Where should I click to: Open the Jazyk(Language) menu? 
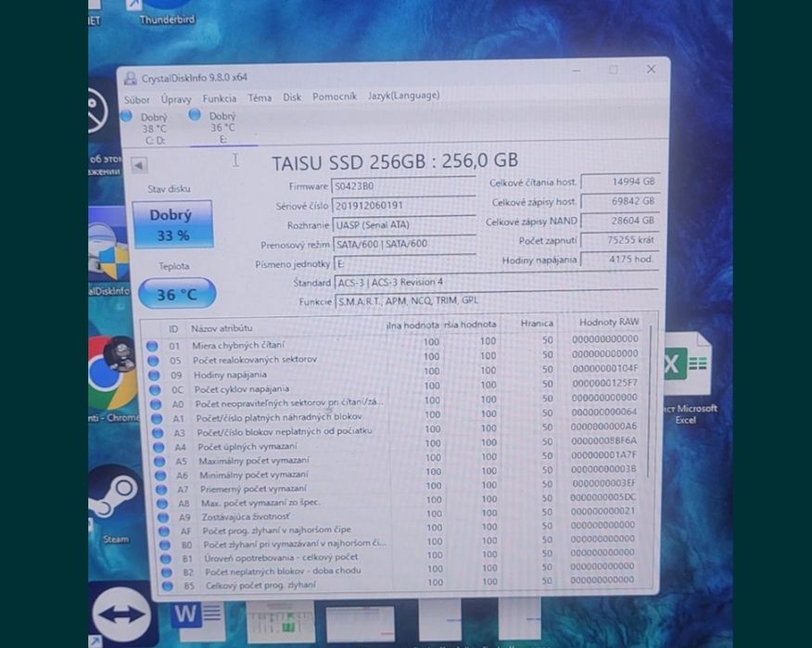(404, 95)
